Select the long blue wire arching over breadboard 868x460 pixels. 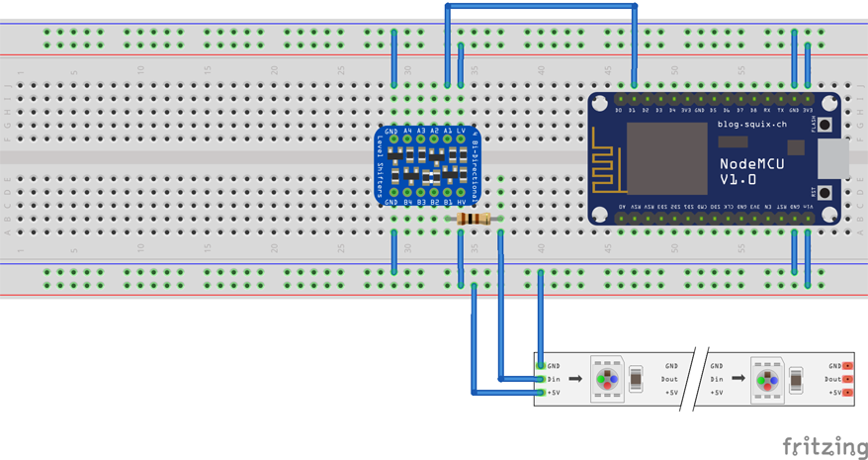point(541,6)
